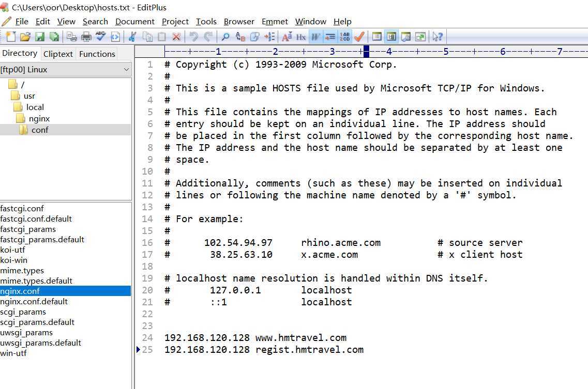Select fastcgi.conf in file list
588x389 pixels.
[22, 208]
